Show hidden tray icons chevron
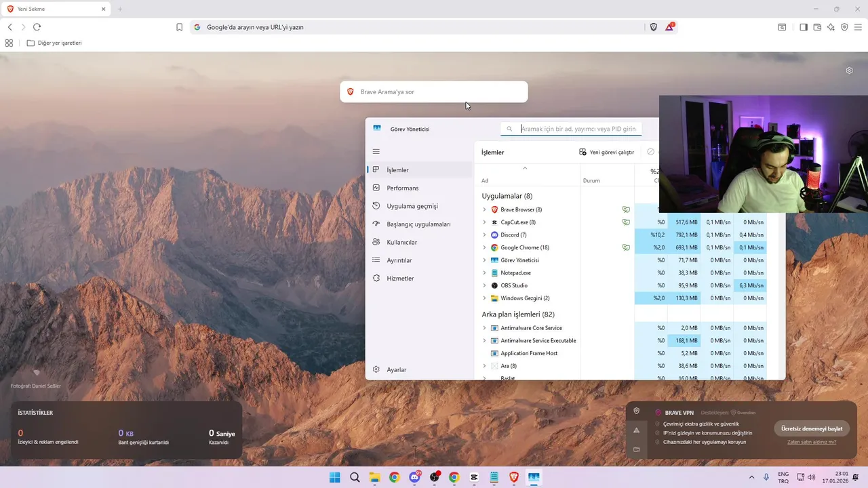 click(x=751, y=477)
